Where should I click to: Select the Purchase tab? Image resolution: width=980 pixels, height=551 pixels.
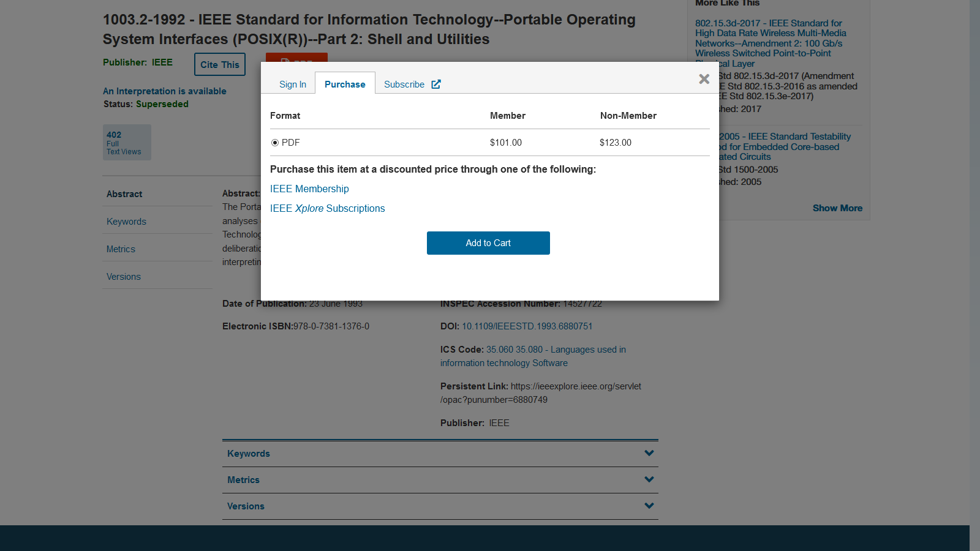[345, 84]
